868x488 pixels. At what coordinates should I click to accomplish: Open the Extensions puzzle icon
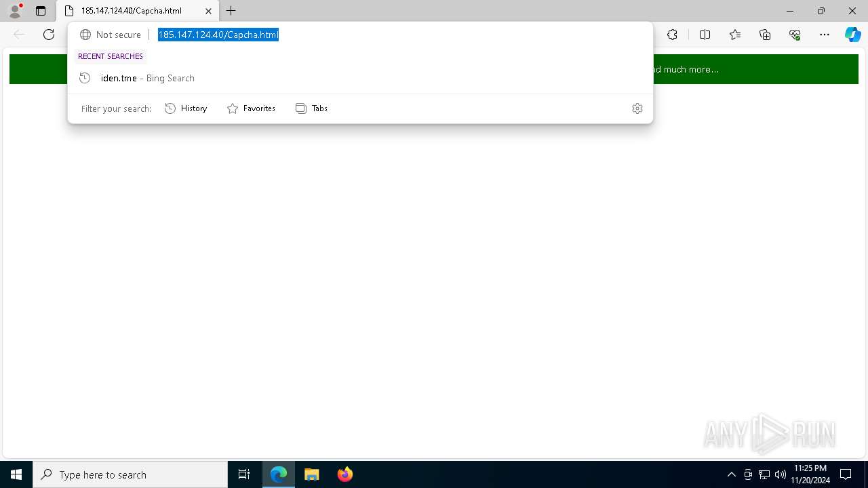(x=672, y=35)
